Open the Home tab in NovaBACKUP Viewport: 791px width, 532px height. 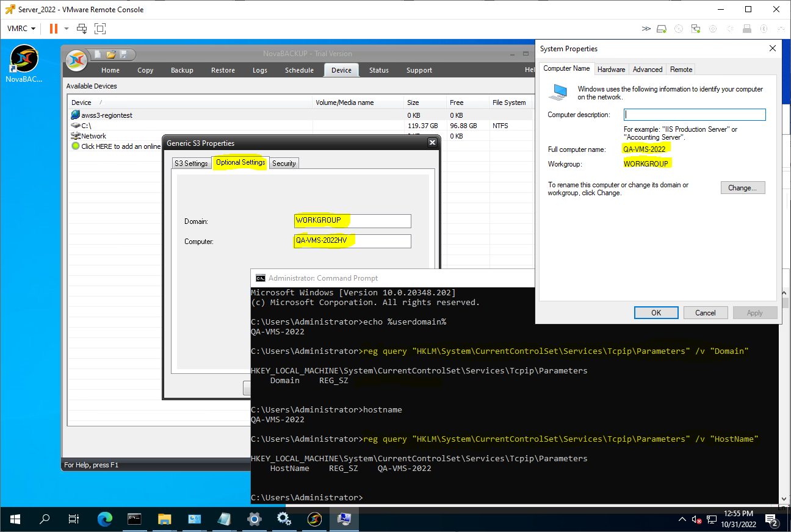point(110,70)
